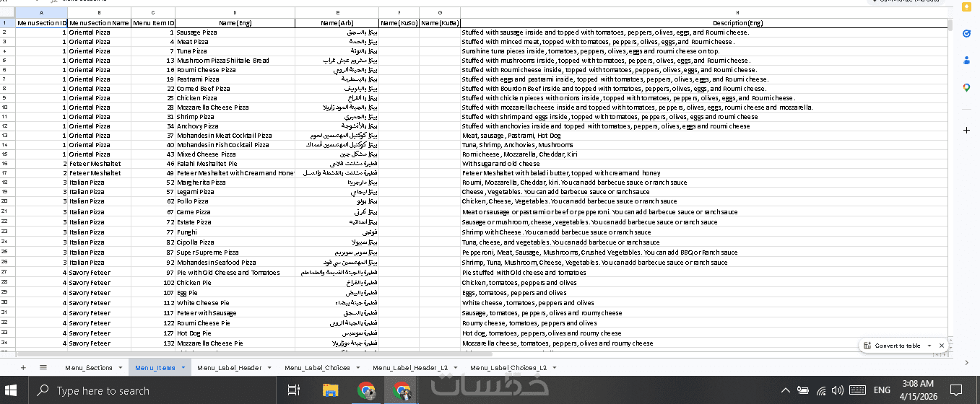This screenshot has height=404, width=980.
Task: Open the Menu_Label_Choices_L2 tab dropdown arrow
Action: (x=553, y=368)
